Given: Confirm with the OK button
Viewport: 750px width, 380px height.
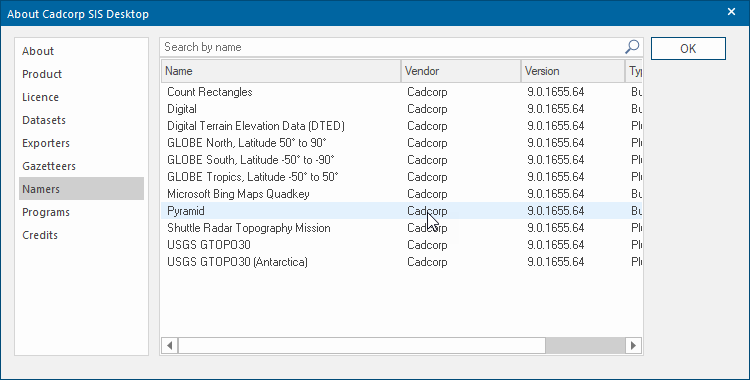Looking at the screenshot, I should click(688, 48).
